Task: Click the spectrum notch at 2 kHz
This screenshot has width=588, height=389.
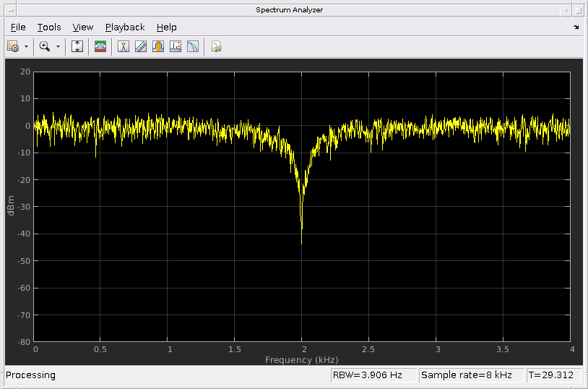Action: click(301, 217)
